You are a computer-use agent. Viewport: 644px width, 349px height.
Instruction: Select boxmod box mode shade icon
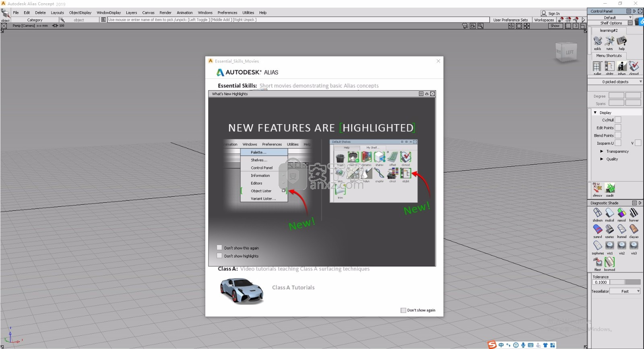point(610,262)
